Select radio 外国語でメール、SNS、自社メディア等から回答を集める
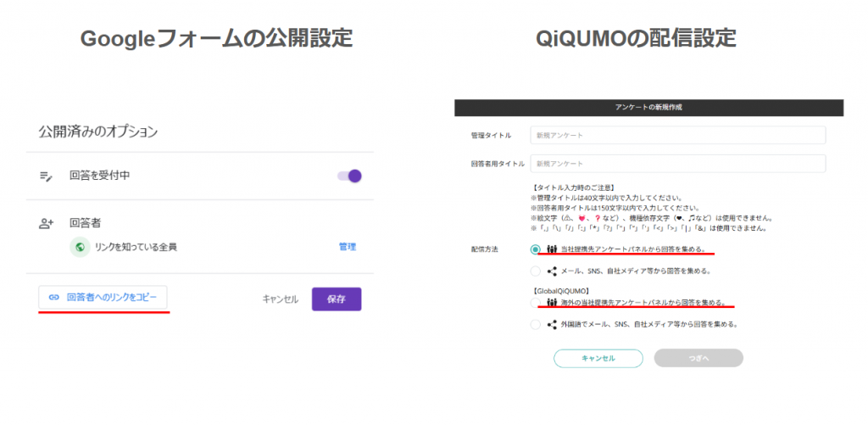This screenshot has width=868, height=425. [x=535, y=324]
